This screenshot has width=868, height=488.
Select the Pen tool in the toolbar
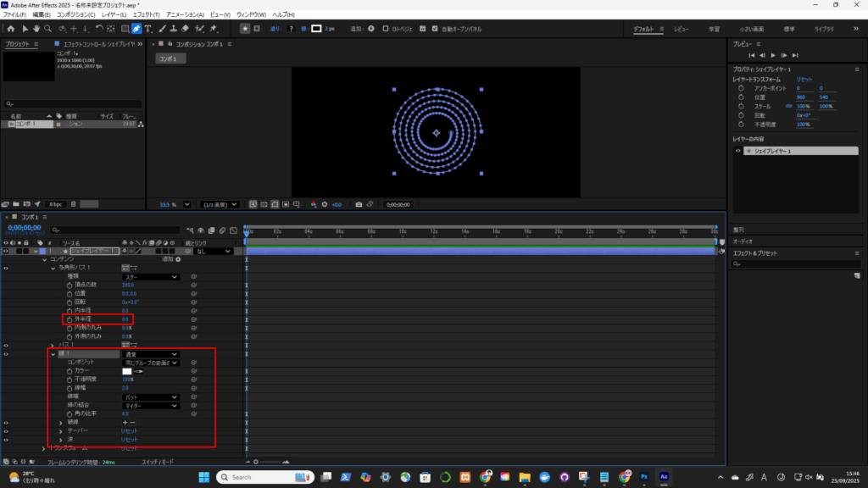pos(136,29)
